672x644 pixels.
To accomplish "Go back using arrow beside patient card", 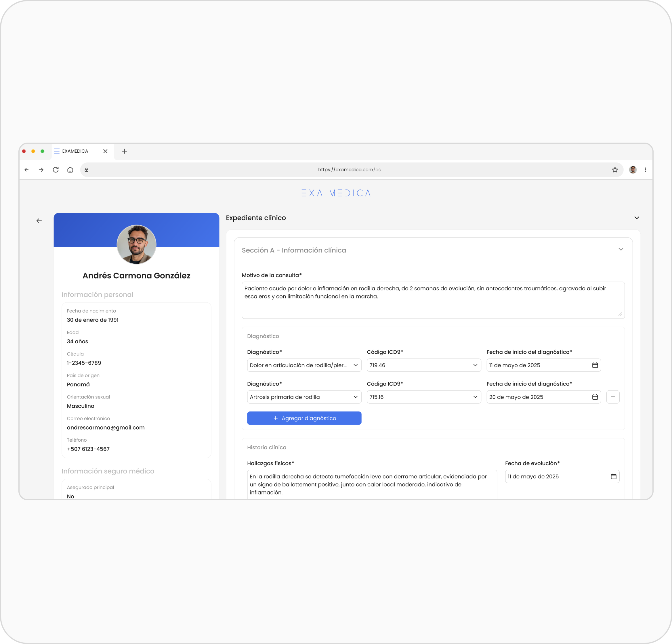I will (x=39, y=221).
